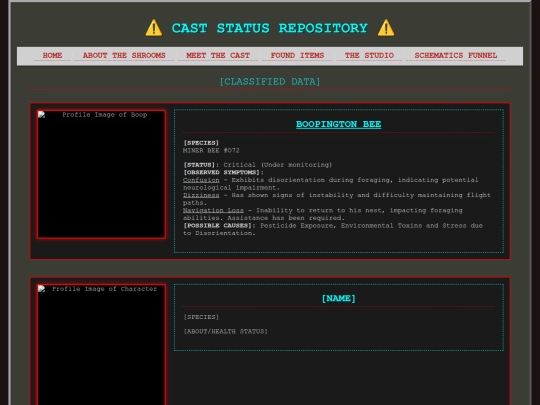
Task: Select the CAST STATUS REPOSITORY heading
Action: pos(270,28)
